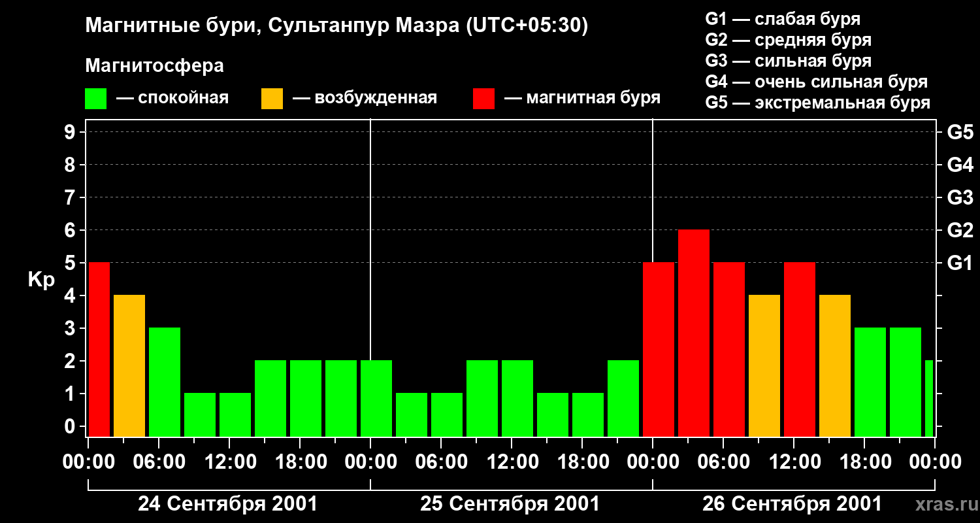Select the line 'G1 — слабая буря'
The width and height of the screenshot is (980, 523).
[783, 19]
